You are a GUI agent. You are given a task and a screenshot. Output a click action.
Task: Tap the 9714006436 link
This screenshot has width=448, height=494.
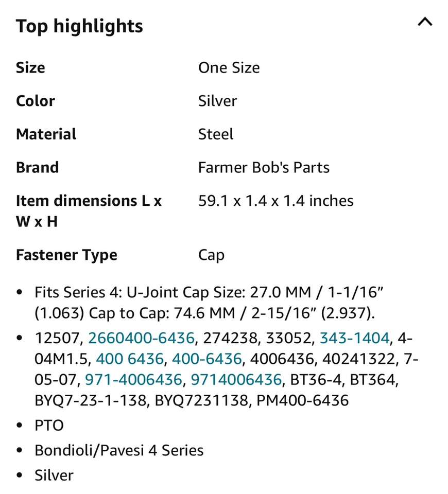236,379
